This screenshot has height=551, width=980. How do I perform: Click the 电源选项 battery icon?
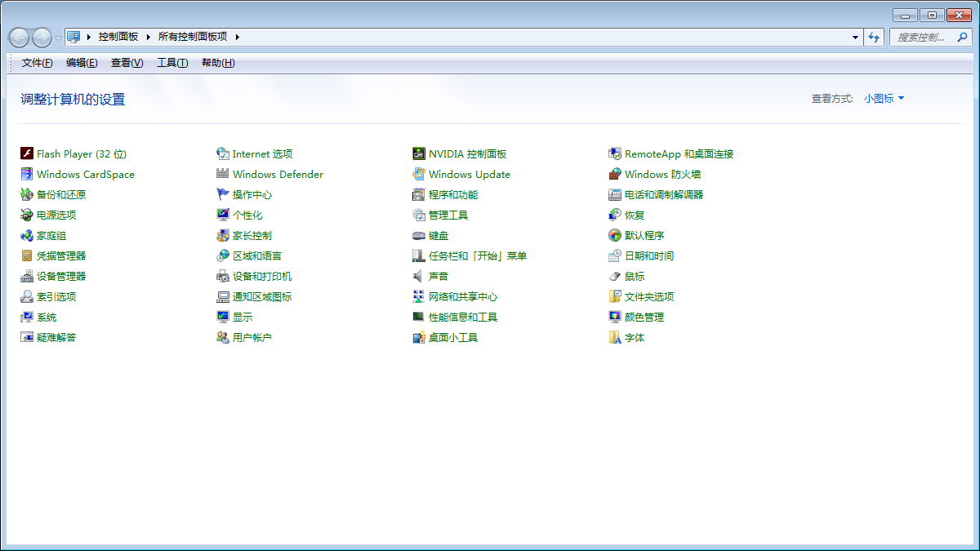point(27,215)
